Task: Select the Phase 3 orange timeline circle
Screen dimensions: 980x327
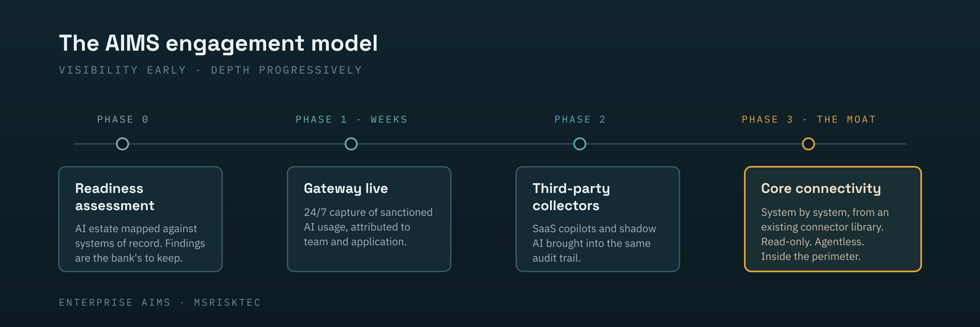Action: [x=808, y=144]
